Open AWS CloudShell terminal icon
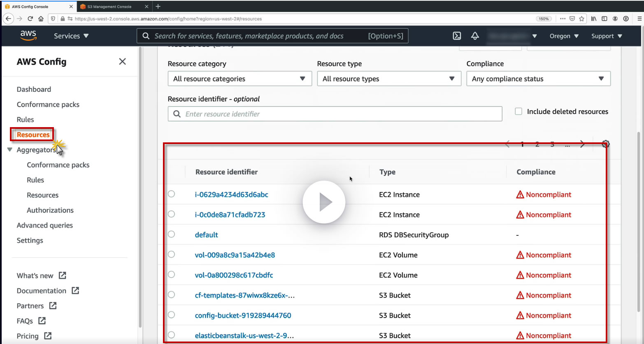 pyautogui.click(x=457, y=36)
